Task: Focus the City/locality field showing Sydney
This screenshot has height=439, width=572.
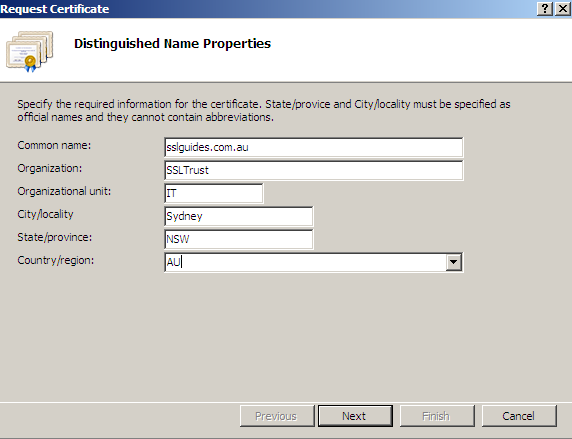Action: coord(239,216)
